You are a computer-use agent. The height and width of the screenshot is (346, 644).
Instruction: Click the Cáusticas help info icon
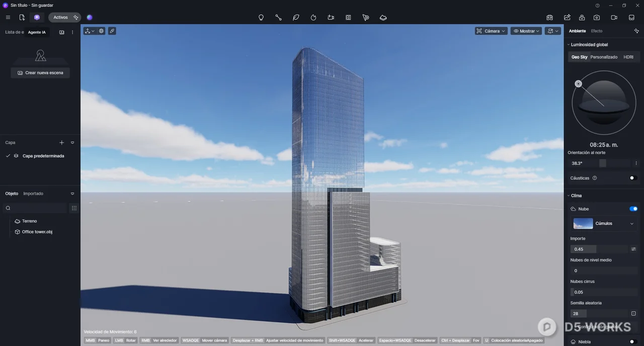point(595,178)
